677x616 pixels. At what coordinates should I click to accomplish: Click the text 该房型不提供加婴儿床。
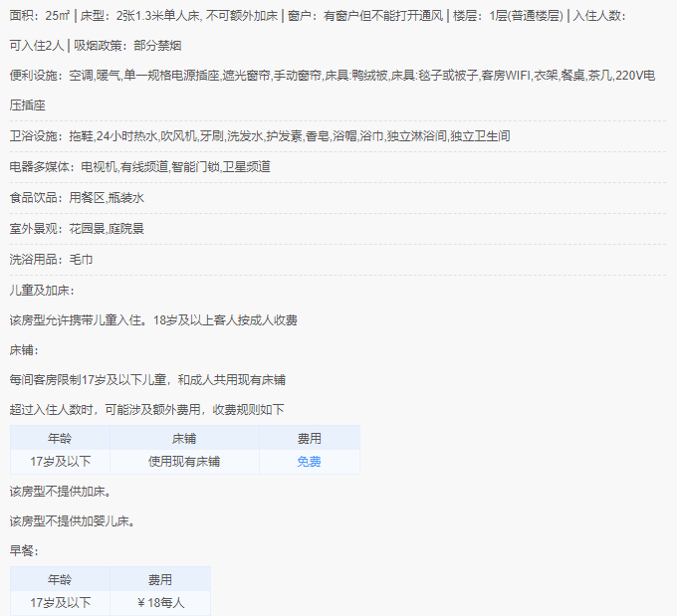coord(72,521)
